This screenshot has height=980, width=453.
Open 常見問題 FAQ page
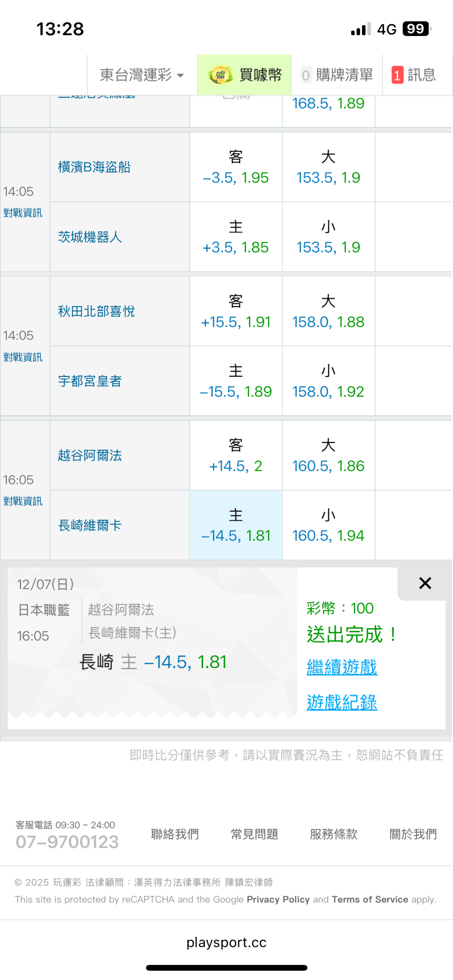point(255,834)
